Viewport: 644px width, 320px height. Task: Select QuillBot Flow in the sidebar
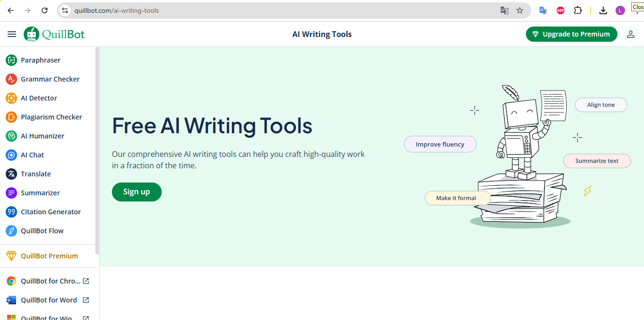(x=42, y=231)
